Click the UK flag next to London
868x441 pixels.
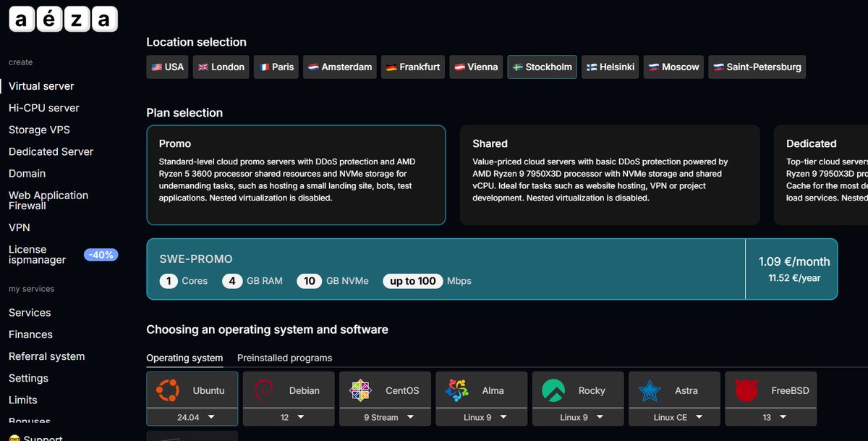click(x=203, y=67)
